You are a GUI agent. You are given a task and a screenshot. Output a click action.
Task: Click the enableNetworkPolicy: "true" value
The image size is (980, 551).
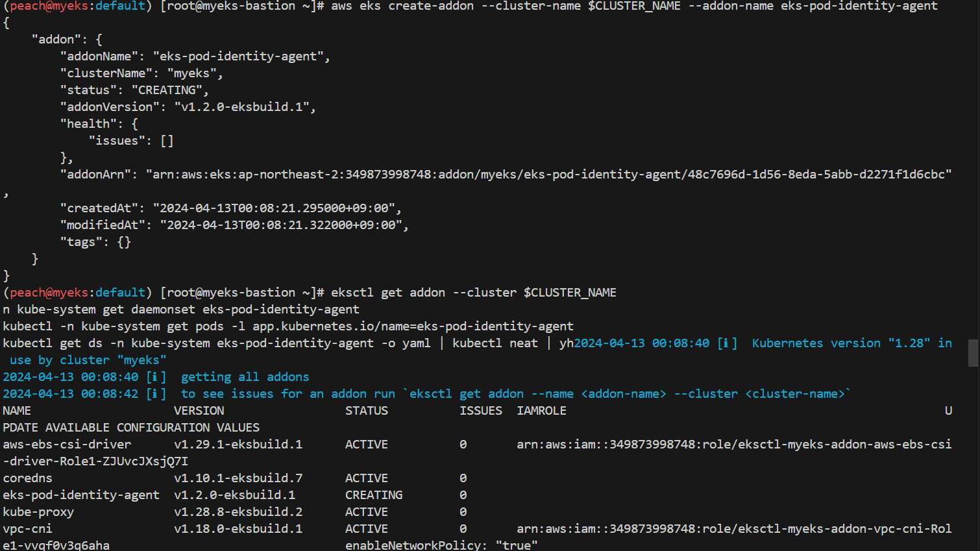point(441,545)
